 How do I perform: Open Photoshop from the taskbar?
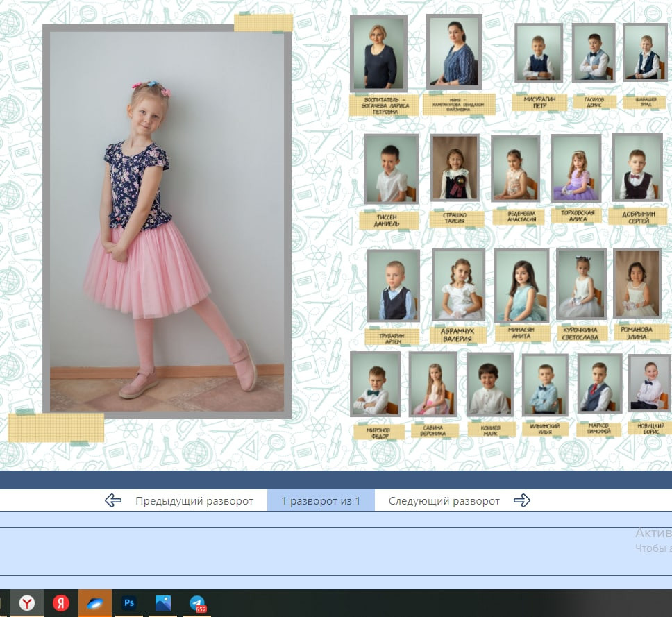point(129,603)
